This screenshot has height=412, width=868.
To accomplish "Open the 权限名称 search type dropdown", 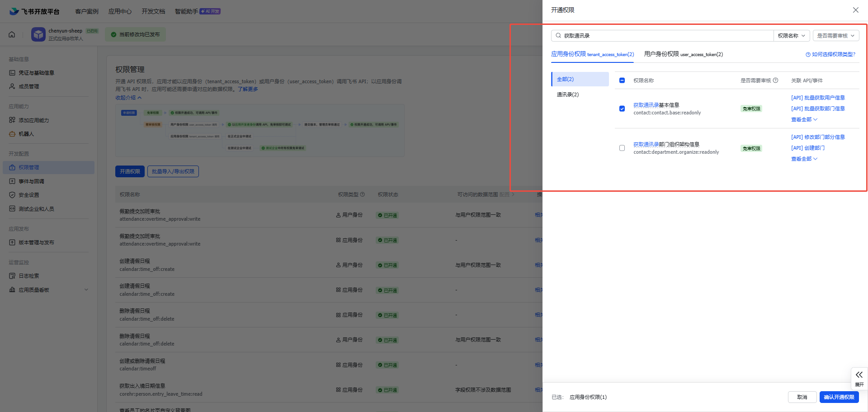I will coord(792,36).
